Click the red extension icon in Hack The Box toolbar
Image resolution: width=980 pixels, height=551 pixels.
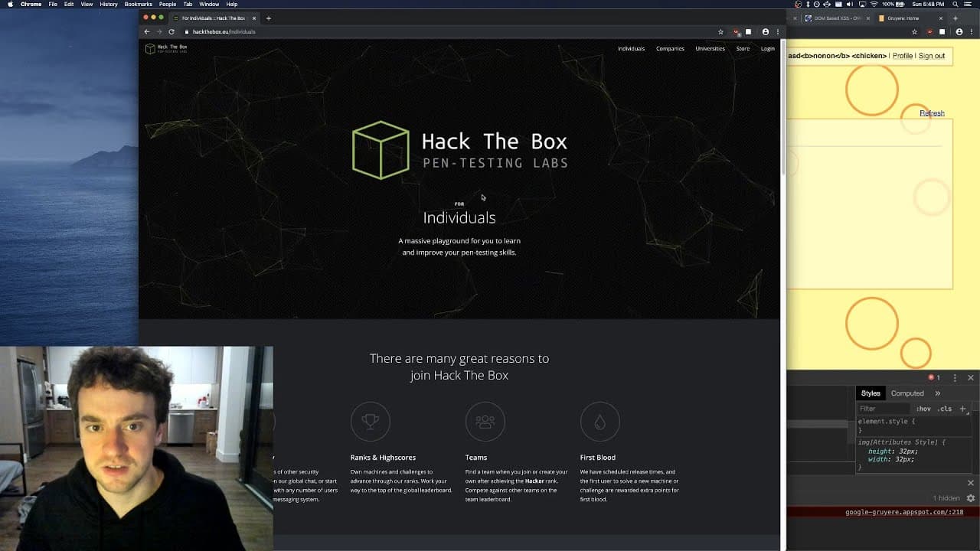736,31
